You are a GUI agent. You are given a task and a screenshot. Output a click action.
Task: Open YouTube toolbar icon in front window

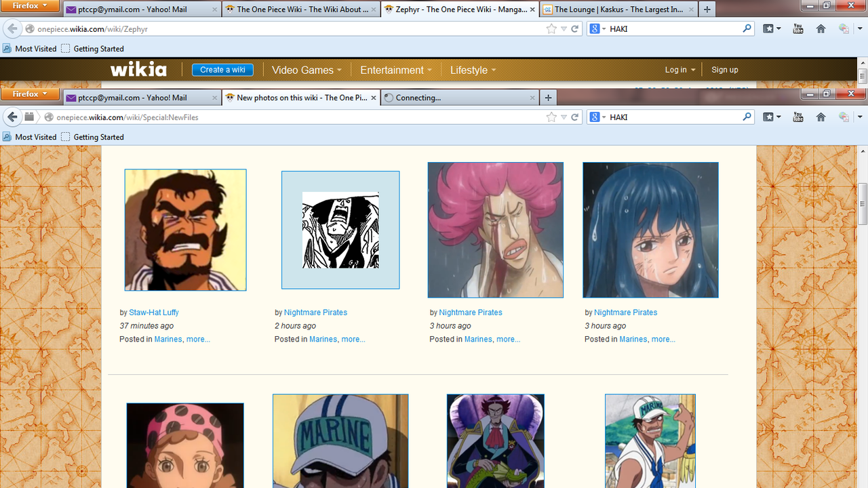[x=797, y=117]
